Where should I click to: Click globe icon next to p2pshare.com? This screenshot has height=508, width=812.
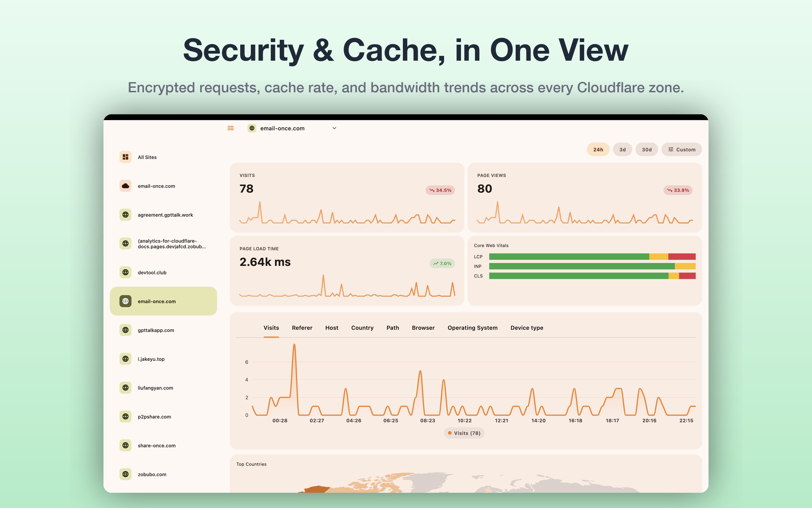pos(125,417)
